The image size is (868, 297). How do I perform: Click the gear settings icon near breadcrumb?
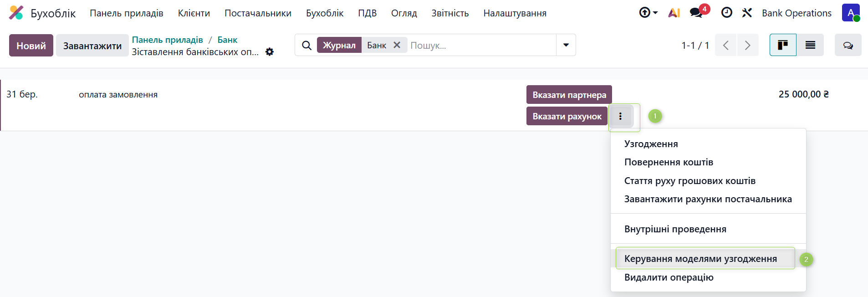pyautogui.click(x=270, y=52)
